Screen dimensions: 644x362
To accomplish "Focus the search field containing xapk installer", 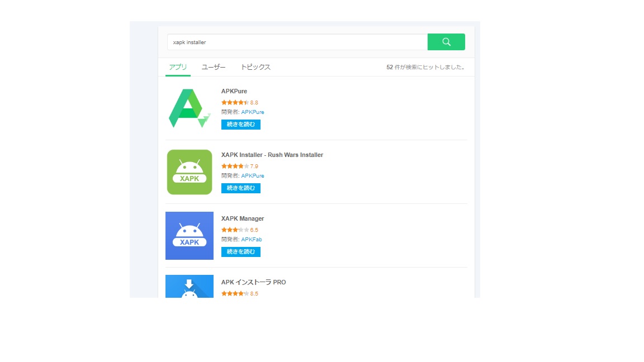I will pos(297,42).
